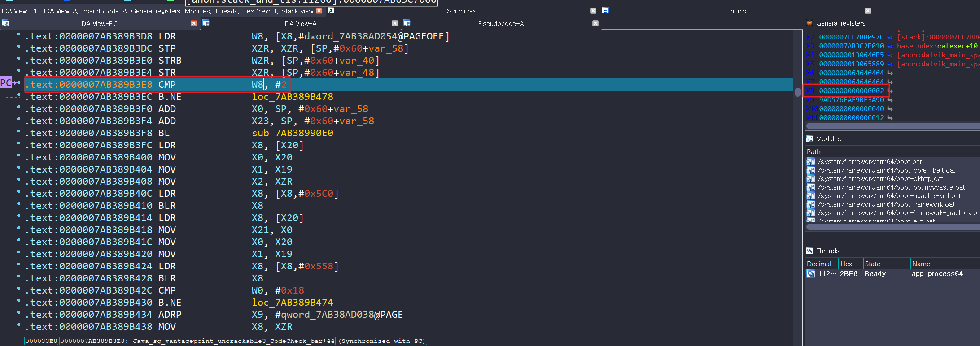Click the General registers horizontal scrollbar
Image resolution: width=980 pixels, height=346 pixels.
(x=893, y=126)
